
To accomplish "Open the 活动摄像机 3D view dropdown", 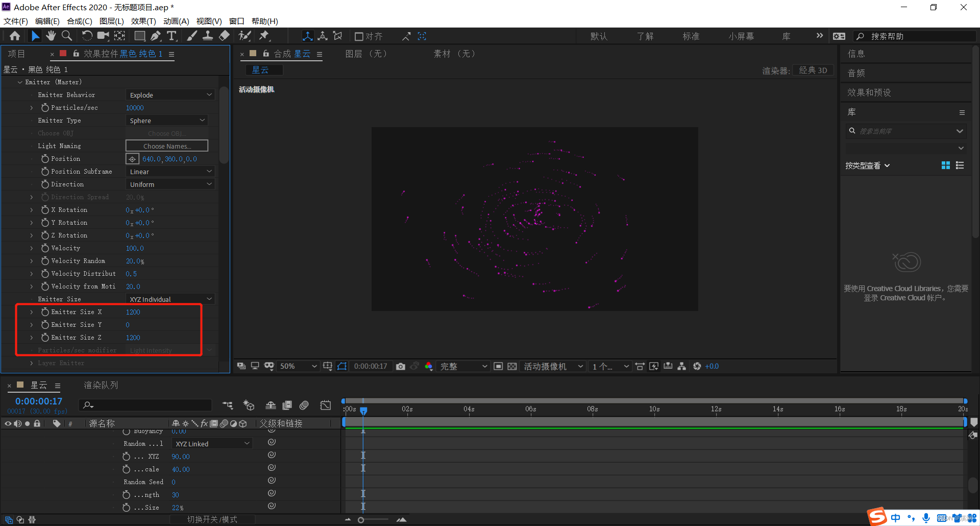I will coord(553,366).
